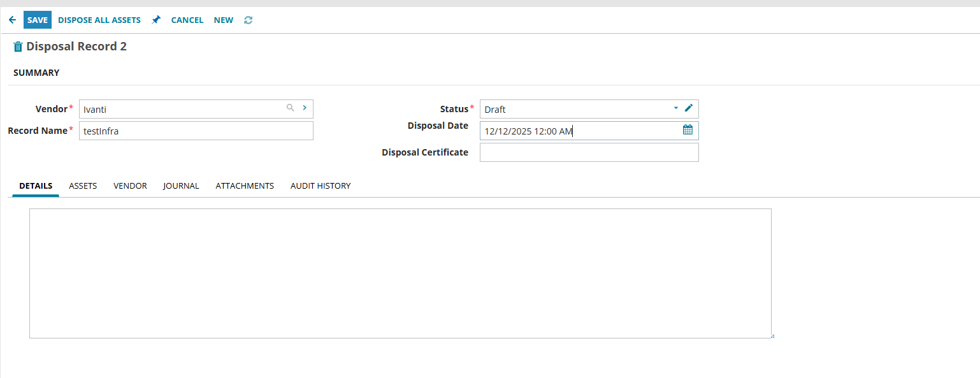Click Dispose All Assets

click(x=99, y=20)
